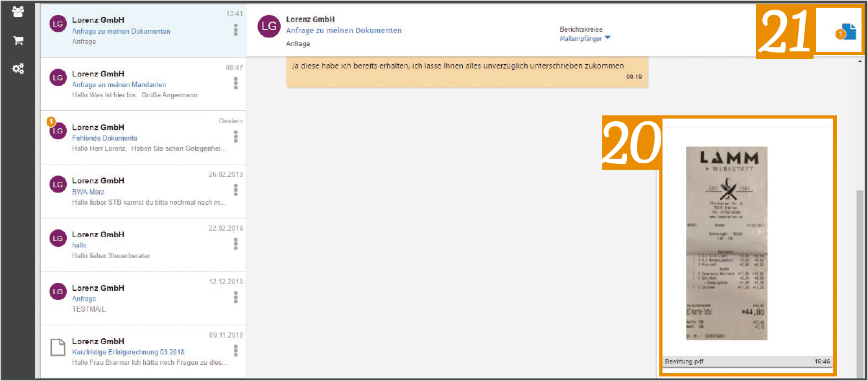Viewport: 868px width, 381px height.
Task: Click the 'Berichtskreise' label in the header
Action: click(581, 29)
